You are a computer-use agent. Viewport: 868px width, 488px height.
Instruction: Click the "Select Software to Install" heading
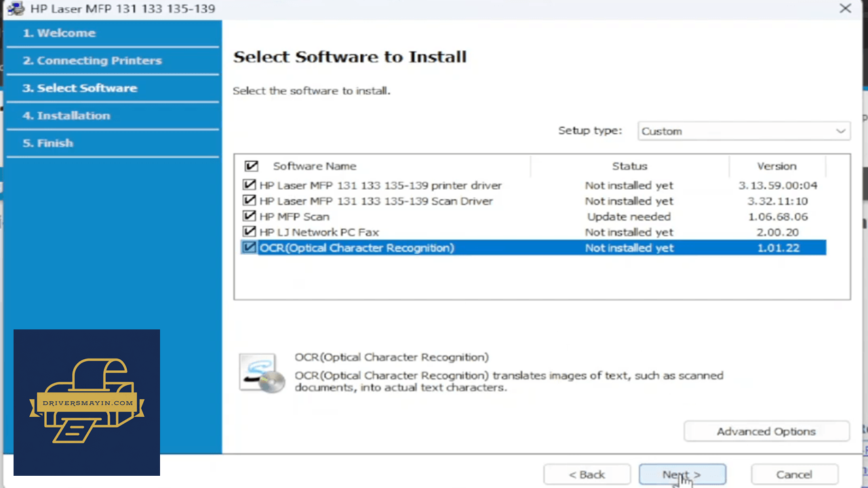coord(350,56)
